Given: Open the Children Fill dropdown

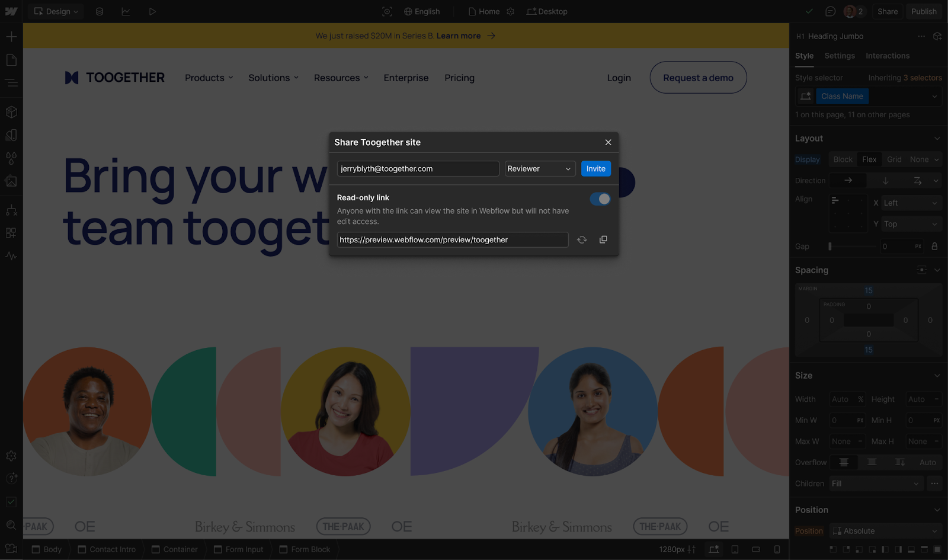Looking at the screenshot, I should 876,484.
